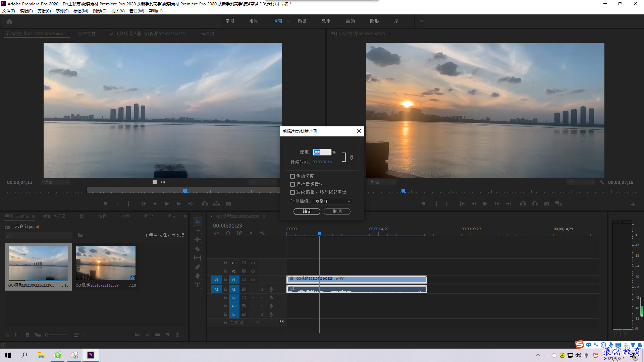The width and height of the screenshot is (644, 362).
Task: Open source panel hamburger menu
Action: (x=69, y=34)
